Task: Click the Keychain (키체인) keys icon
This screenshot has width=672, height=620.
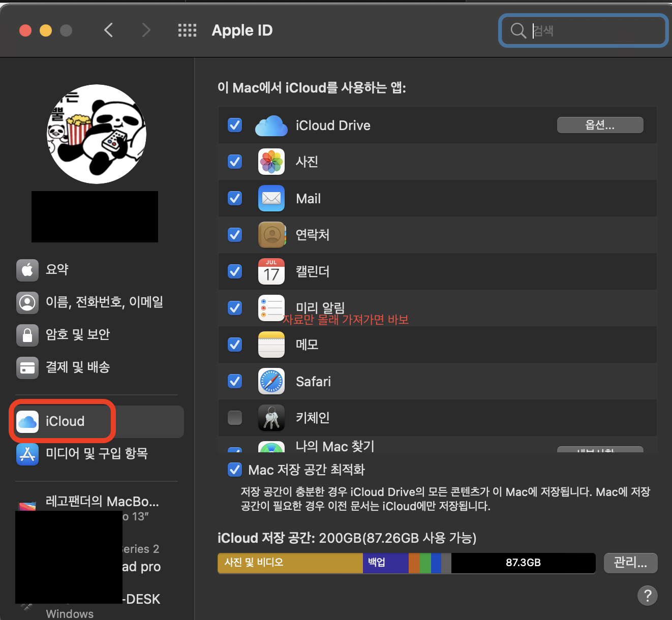Action: point(271,418)
